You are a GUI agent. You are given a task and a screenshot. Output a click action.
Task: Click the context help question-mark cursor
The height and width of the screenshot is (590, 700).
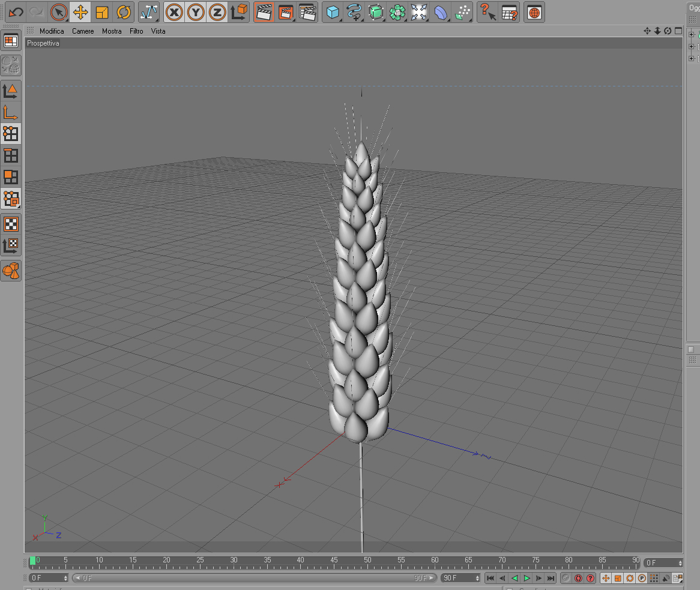pos(487,12)
